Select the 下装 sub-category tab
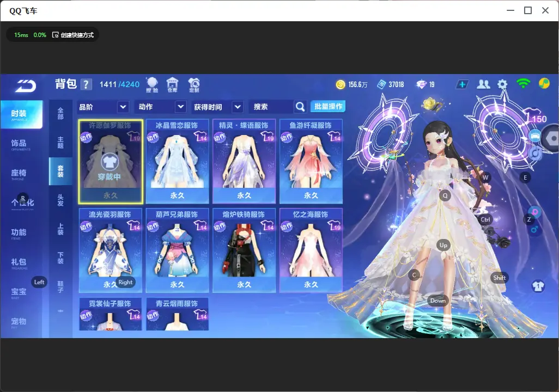This screenshot has height=392, width=559. click(x=60, y=258)
